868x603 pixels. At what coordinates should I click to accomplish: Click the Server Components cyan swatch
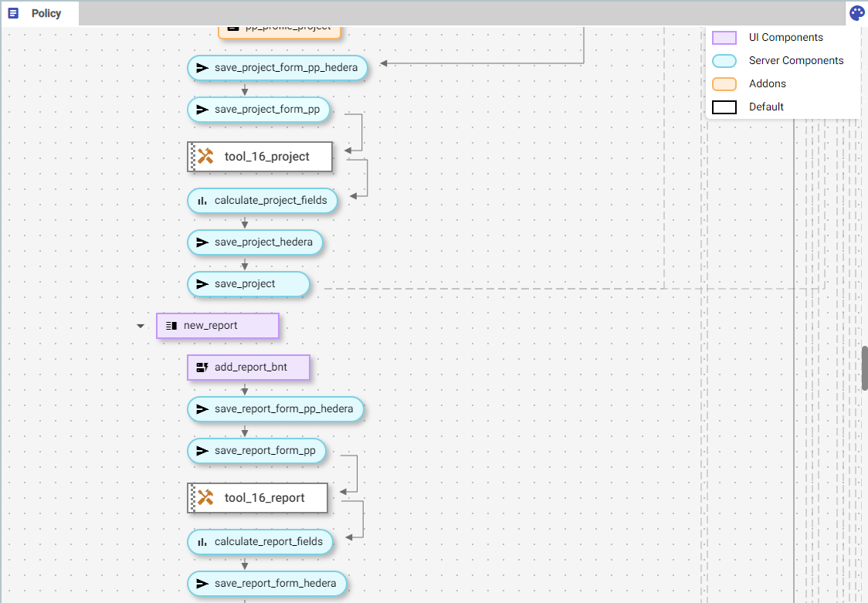[x=724, y=61]
